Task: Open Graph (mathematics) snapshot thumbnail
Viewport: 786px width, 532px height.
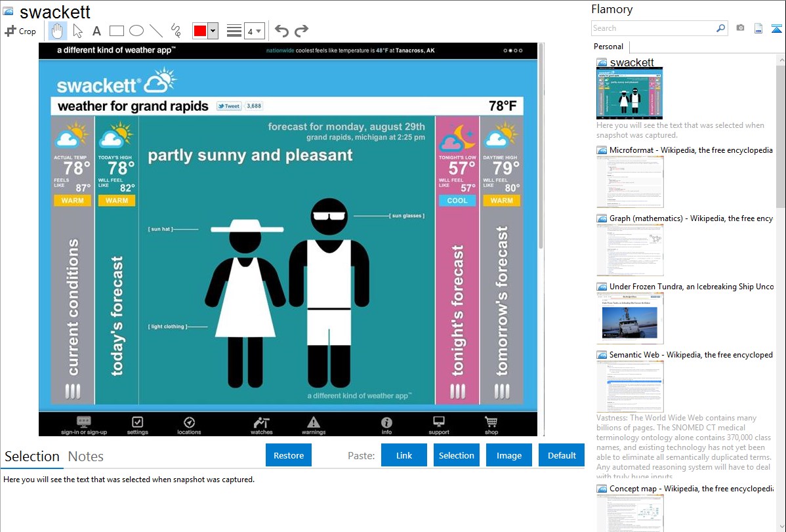Action: (630, 250)
